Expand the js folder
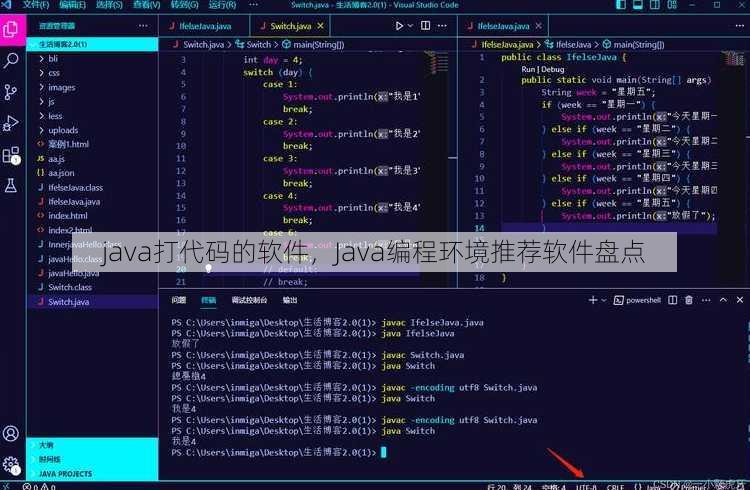The width and height of the screenshot is (750, 490). point(92,102)
